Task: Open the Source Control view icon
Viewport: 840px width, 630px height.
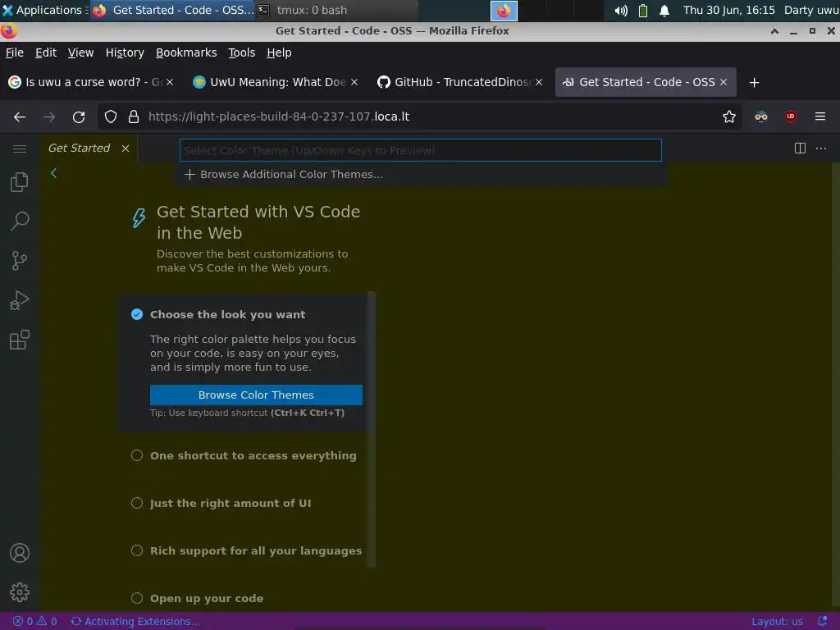Action: pos(20,261)
